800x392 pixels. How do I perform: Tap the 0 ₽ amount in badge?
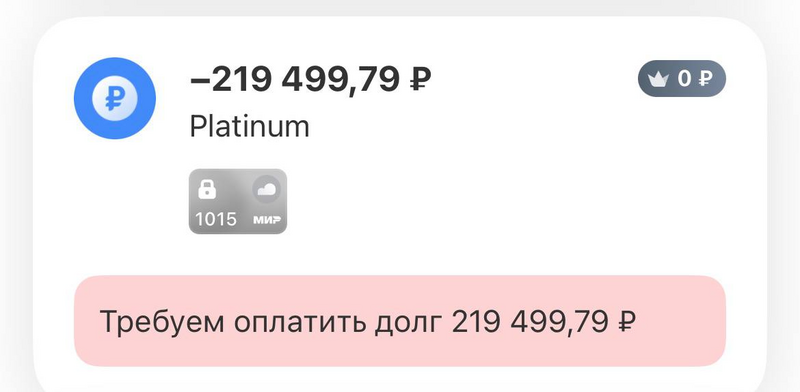pos(694,79)
